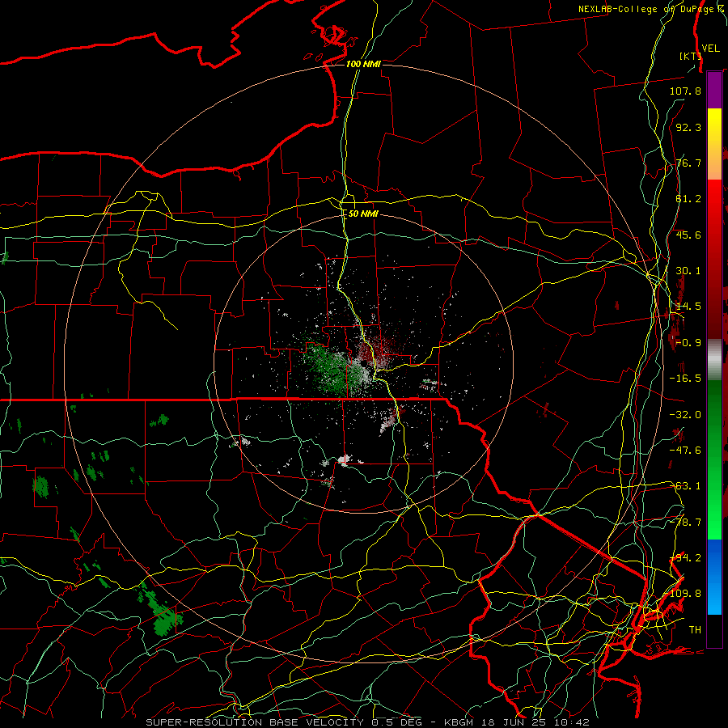Click the blue segment of velocity color bar

(714, 577)
